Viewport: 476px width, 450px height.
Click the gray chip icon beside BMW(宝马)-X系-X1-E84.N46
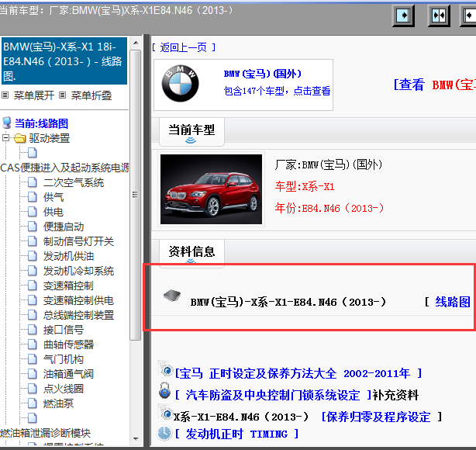tap(172, 295)
